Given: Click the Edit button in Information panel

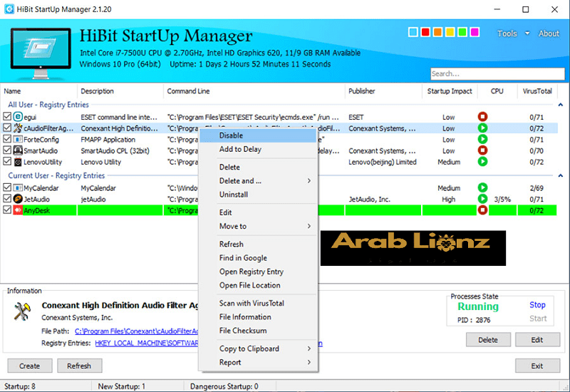Looking at the screenshot, I should (537, 340).
